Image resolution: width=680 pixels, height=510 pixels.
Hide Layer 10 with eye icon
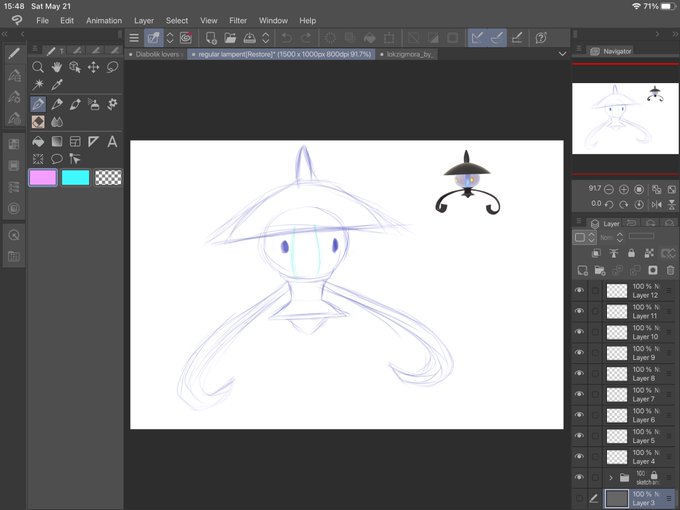[x=579, y=332]
